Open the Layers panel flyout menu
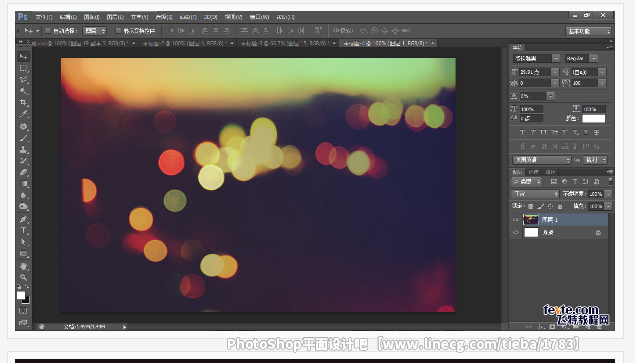 [610, 172]
